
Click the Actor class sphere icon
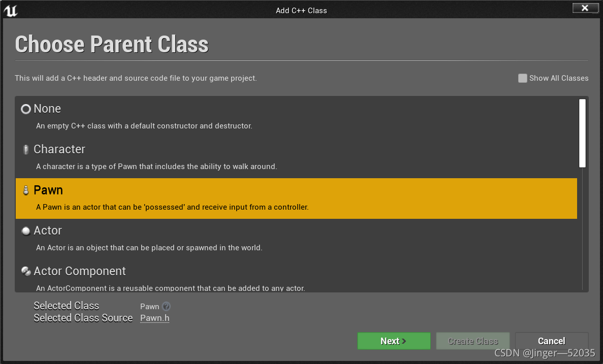pyautogui.click(x=26, y=231)
